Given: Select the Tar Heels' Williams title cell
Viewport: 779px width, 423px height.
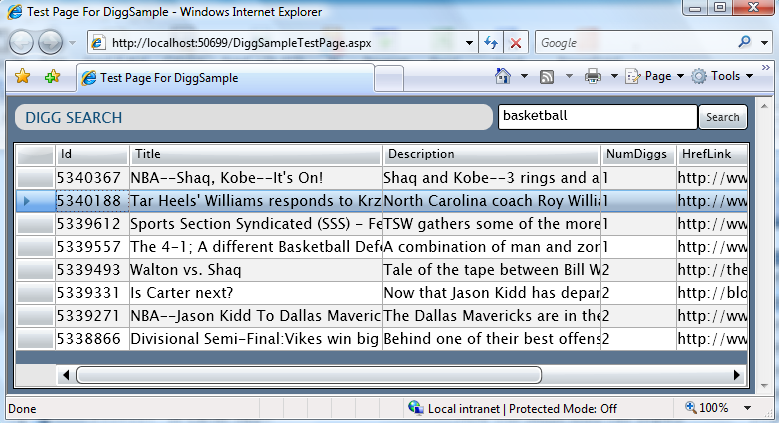Looking at the screenshot, I should (x=256, y=201).
